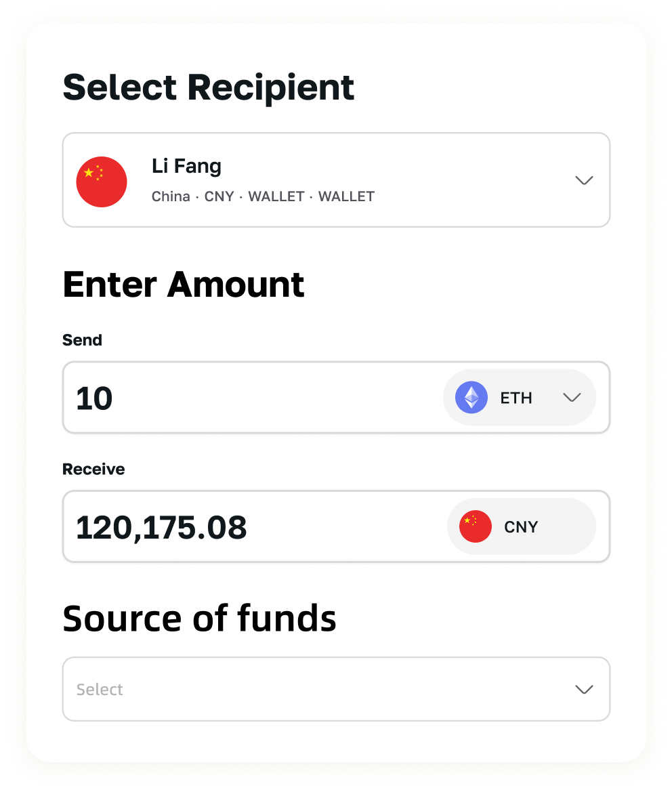Click the China · CNY · WALLET details text

click(263, 196)
